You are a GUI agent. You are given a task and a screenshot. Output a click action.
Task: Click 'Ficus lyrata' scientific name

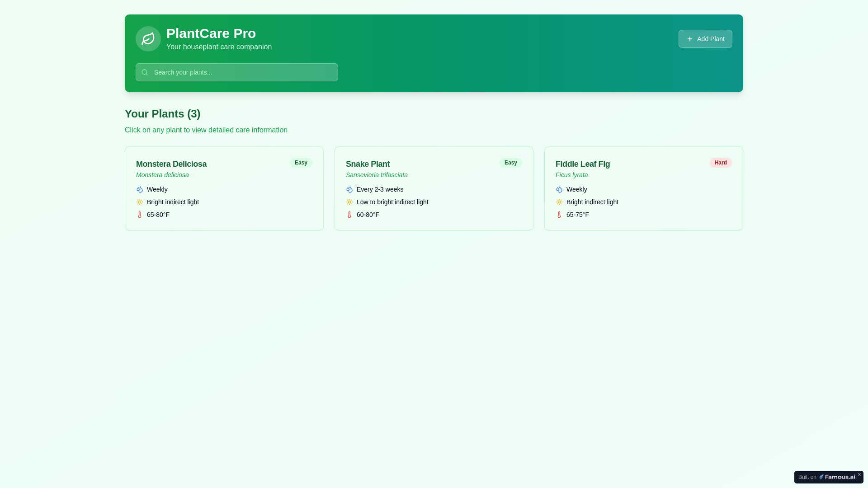coord(571,175)
